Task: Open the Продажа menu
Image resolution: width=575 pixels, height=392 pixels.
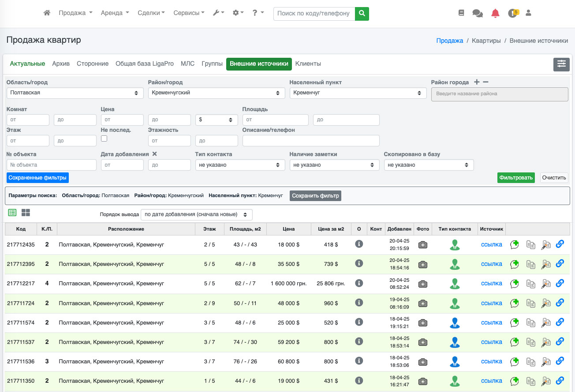Action: [x=75, y=13]
